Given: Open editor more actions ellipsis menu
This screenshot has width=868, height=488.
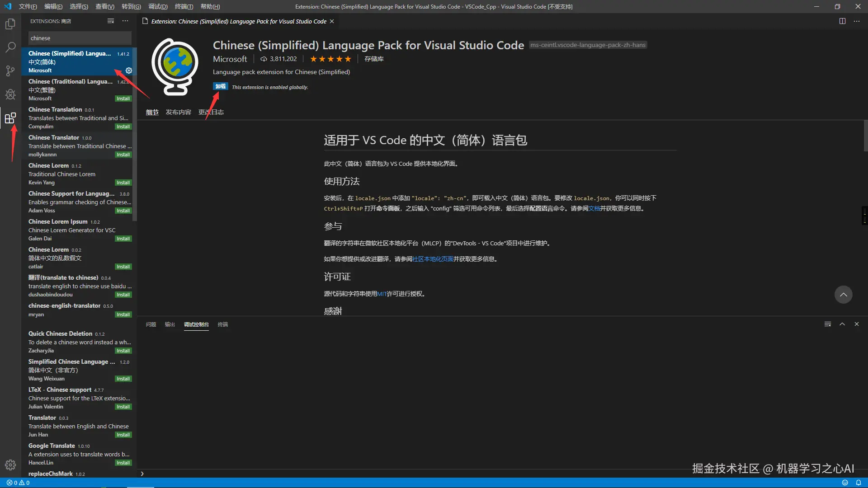Looking at the screenshot, I should coord(857,21).
